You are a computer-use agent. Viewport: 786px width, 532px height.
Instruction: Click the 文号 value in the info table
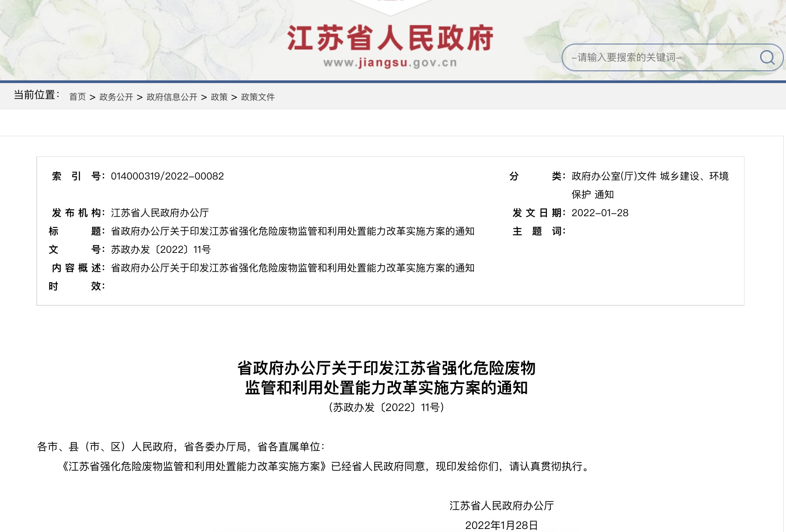pyautogui.click(x=160, y=249)
